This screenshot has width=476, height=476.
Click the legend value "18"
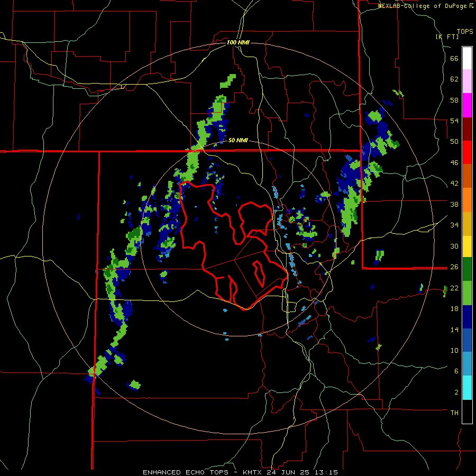[x=454, y=309]
